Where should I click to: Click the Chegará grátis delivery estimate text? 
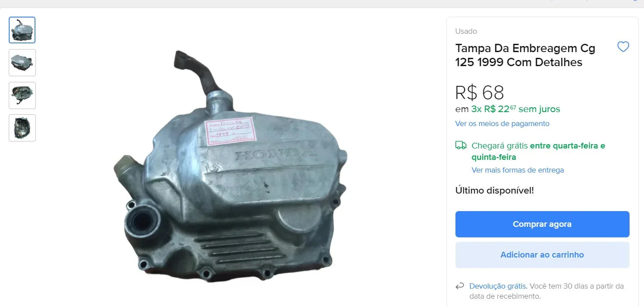coord(538,151)
